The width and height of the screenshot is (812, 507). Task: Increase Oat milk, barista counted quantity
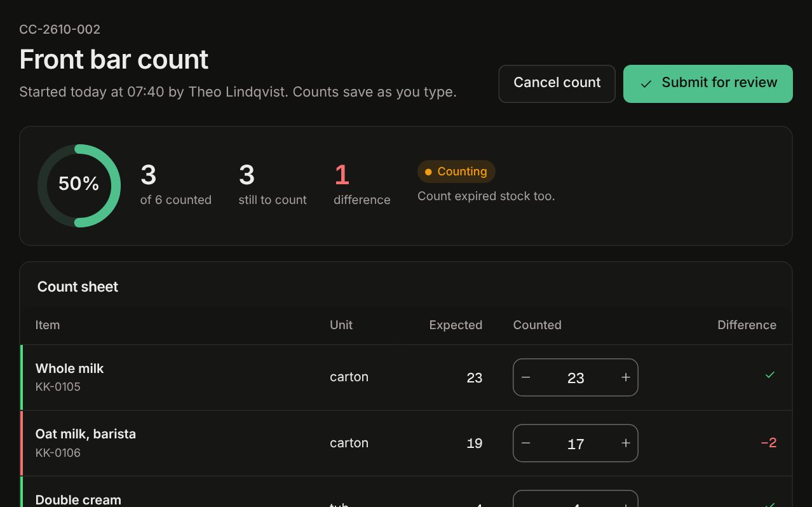[x=625, y=443]
